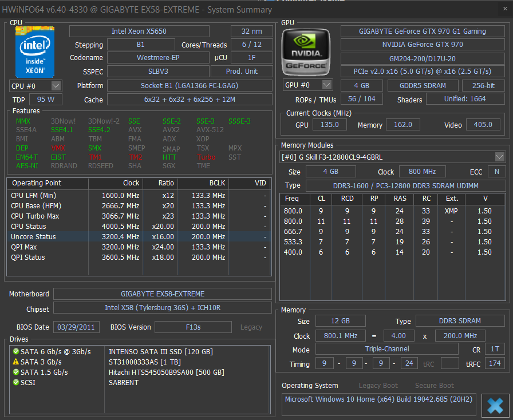The width and height of the screenshot is (513, 420).
Task: Click the GPU memory clock value 162.0
Action: point(402,125)
